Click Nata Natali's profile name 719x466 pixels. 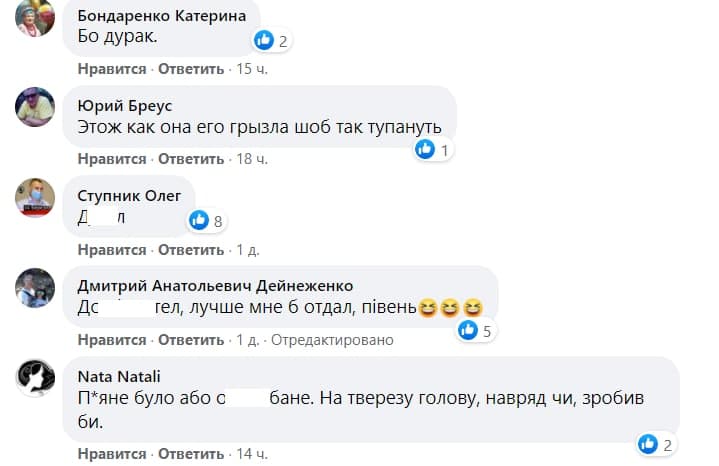(x=118, y=376)
